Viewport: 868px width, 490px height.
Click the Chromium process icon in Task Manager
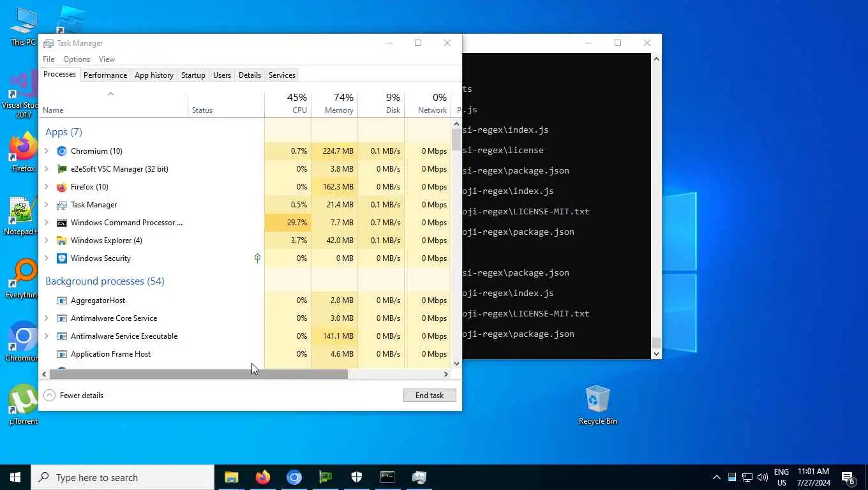click(x=62, y=151)
